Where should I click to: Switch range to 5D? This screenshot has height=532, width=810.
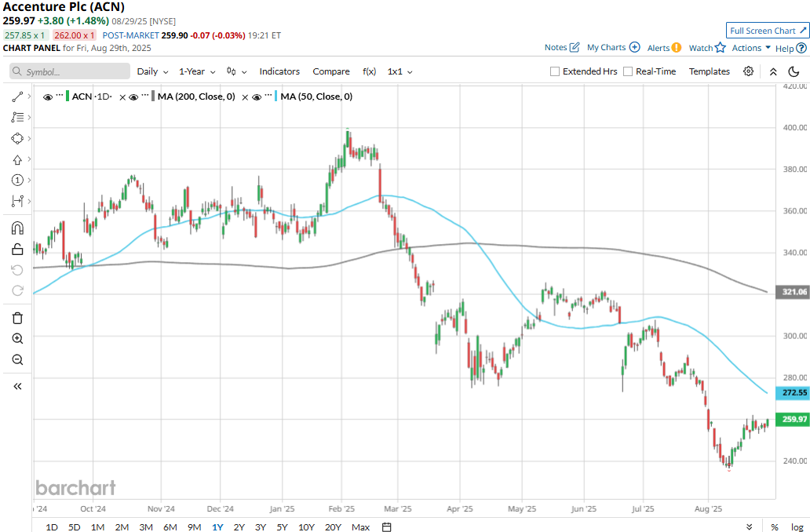tap(75, 527)
